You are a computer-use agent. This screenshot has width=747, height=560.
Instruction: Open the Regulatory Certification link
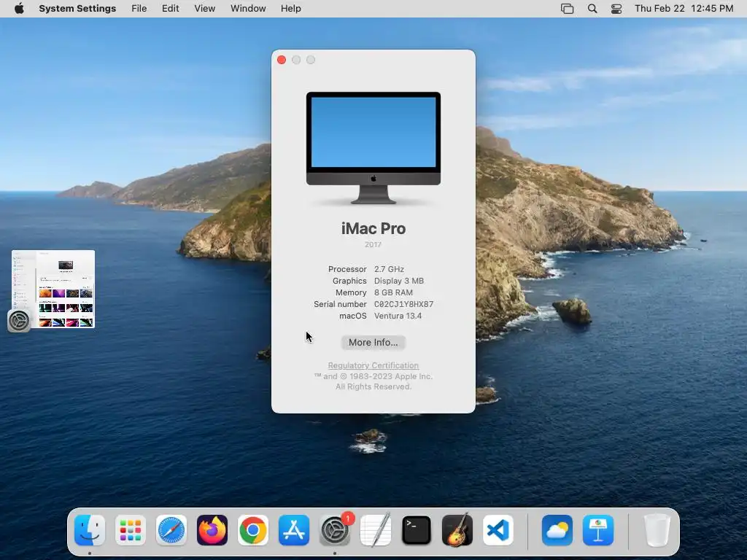pyautogui.click(x=373, y=365)
